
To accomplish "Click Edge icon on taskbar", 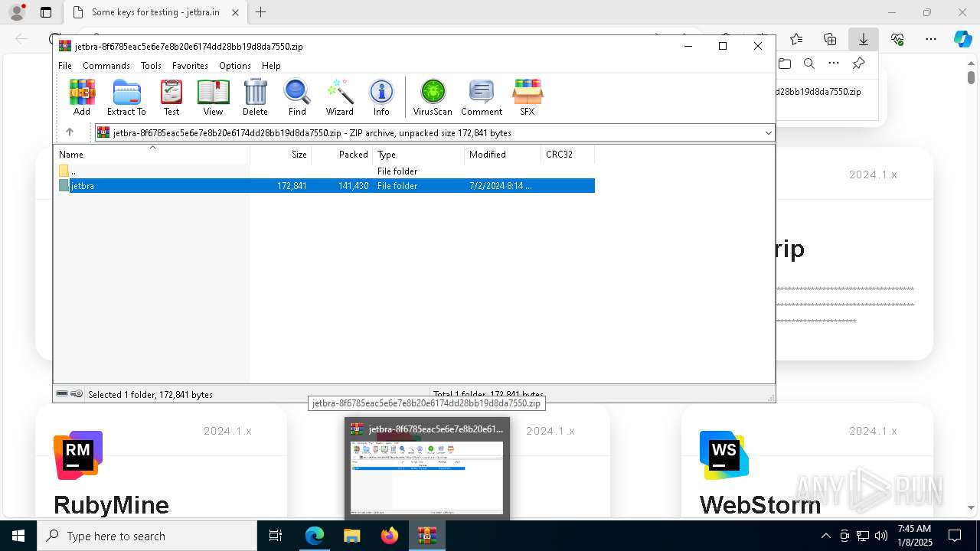I will click(x=315, y=536).
